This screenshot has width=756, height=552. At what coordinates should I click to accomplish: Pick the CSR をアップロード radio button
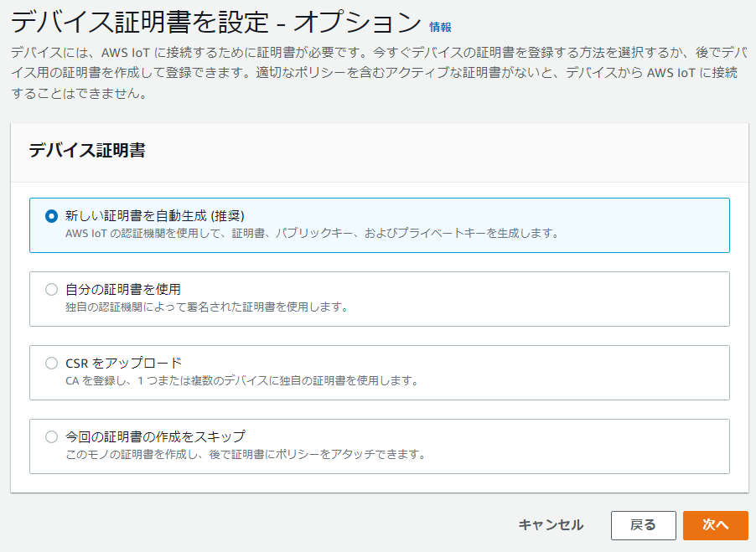[x=52, y=363]
